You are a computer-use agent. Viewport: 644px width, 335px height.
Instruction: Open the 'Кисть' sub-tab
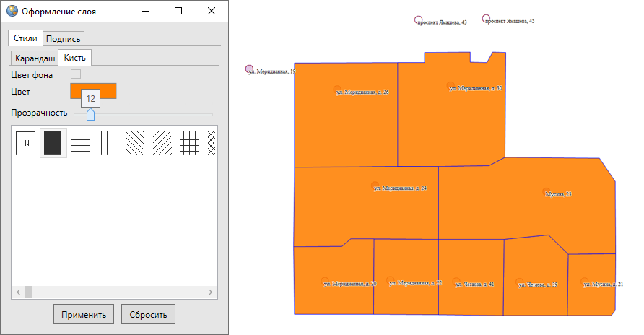pos(74,58)
